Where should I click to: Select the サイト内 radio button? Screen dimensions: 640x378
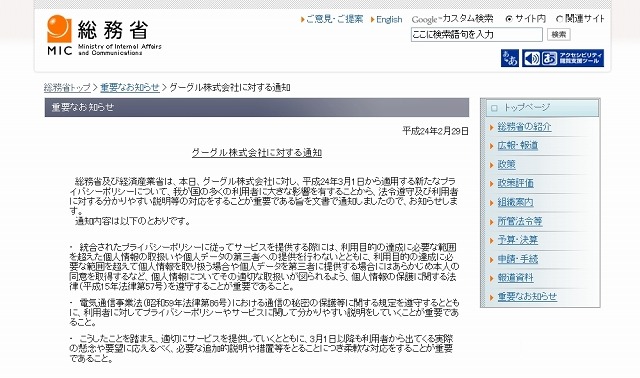click(x=509, y=19)
